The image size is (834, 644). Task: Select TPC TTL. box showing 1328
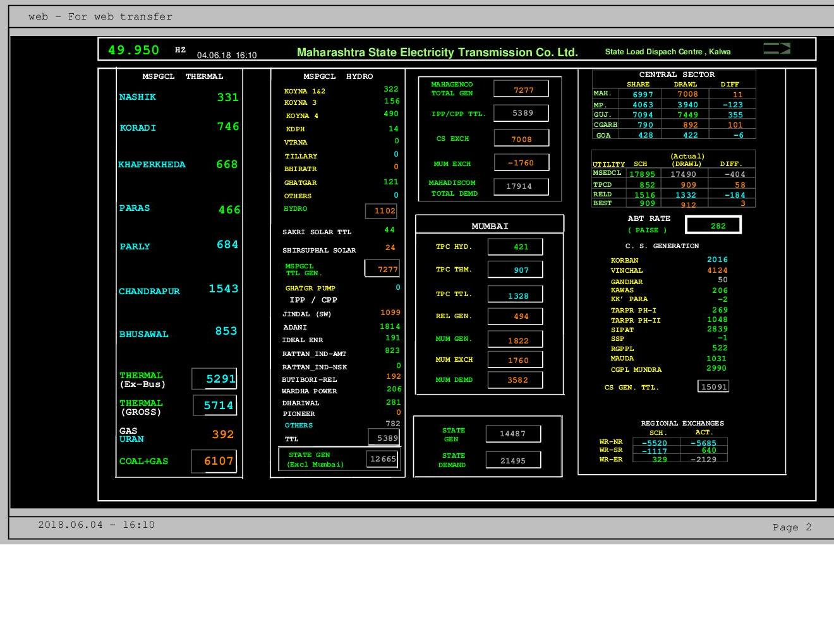tap(516, 294)
